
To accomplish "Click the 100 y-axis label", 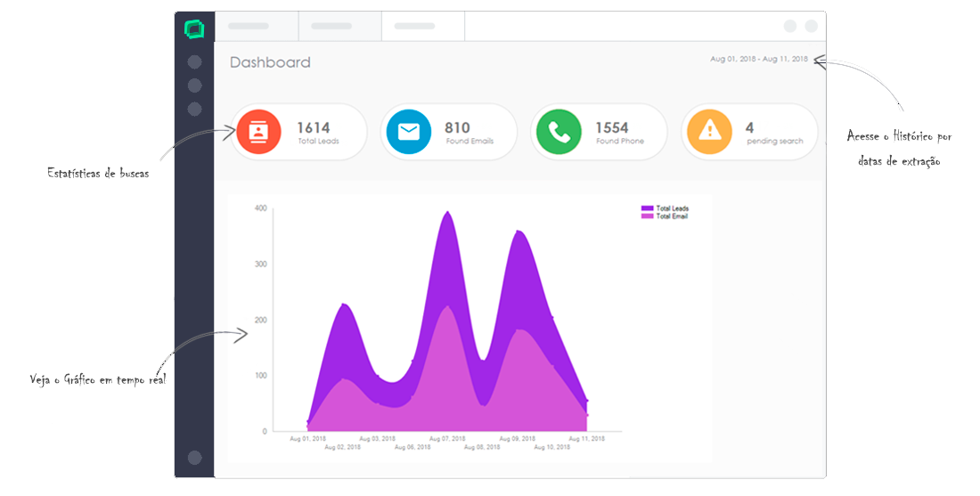I will click(261, 376).
